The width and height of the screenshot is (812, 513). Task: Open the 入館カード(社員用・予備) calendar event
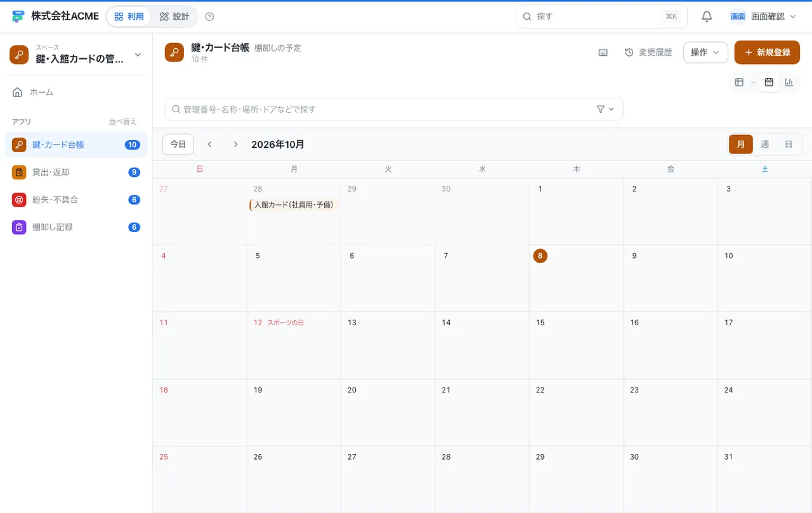[x=294, y=205]
